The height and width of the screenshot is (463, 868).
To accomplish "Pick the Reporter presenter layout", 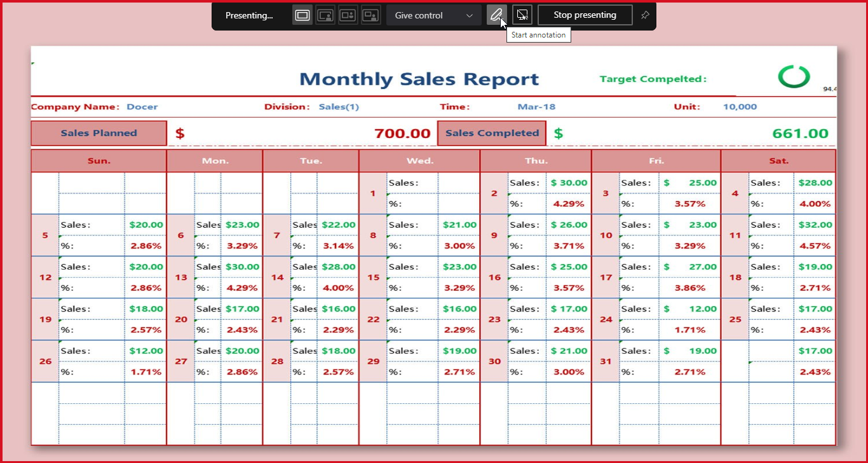I will tap(370, 15).
